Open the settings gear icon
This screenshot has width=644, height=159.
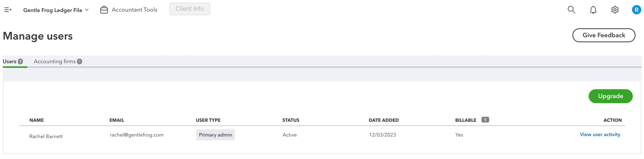point(615,10)
